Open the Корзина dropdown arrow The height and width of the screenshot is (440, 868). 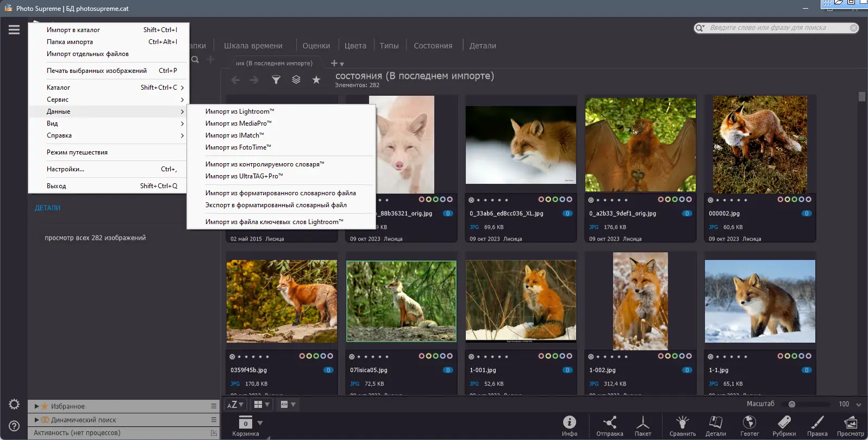[x=260, y=423]
